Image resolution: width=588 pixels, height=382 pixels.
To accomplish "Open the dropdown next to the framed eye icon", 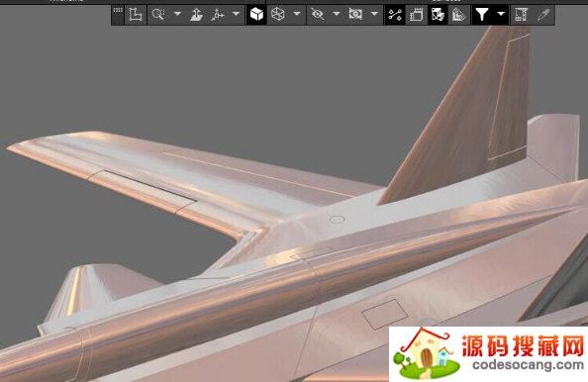I will pyautogui.click(x=374, y=14).
